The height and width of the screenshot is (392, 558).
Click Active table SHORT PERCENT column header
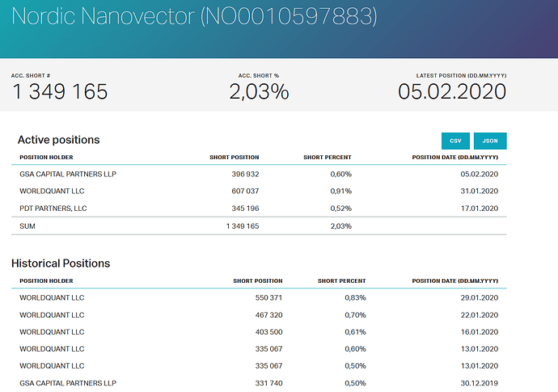(x=328, y=158)
